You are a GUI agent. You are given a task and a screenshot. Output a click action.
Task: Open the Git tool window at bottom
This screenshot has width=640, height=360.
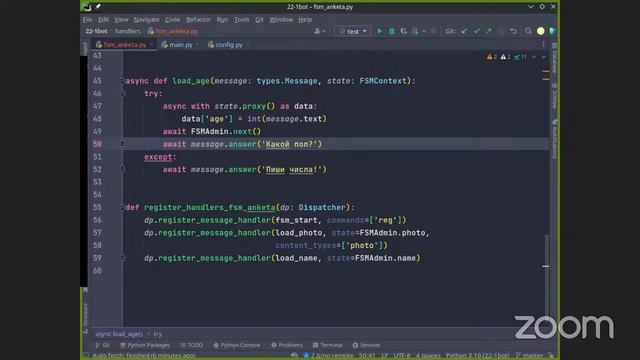point(102,345)
